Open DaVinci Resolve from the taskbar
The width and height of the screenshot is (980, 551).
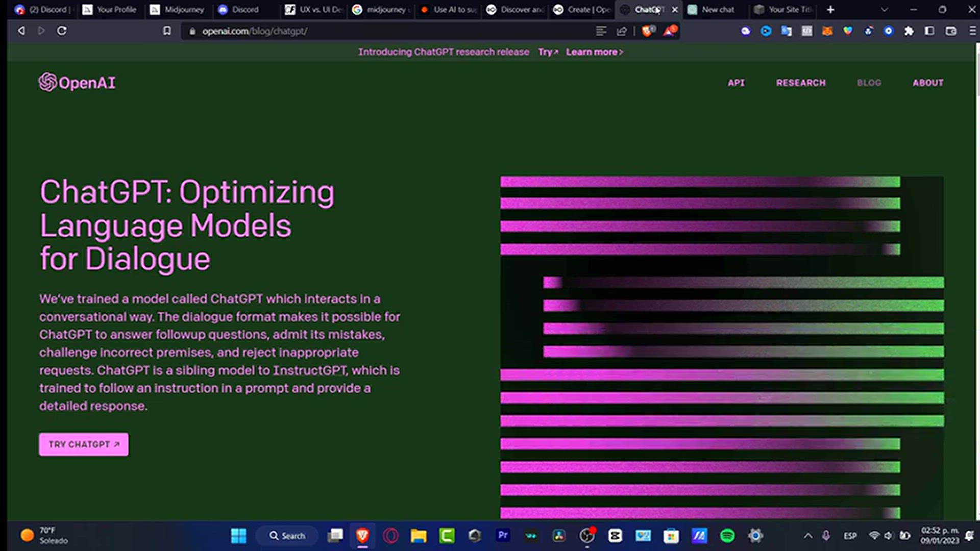559,536
